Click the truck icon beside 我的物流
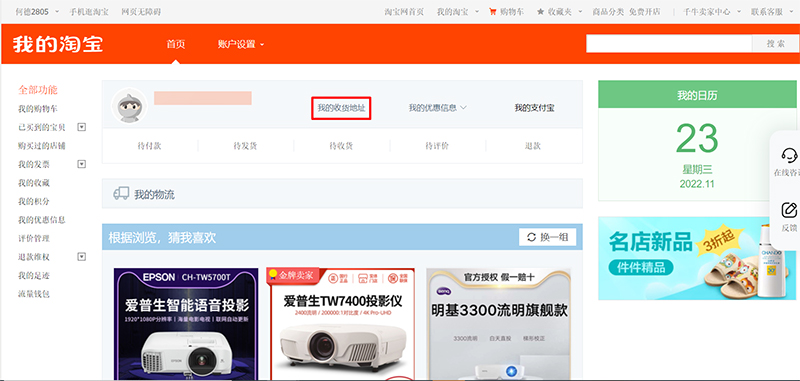Viewport: 800px width, 381px height. (x=121, y=193)
